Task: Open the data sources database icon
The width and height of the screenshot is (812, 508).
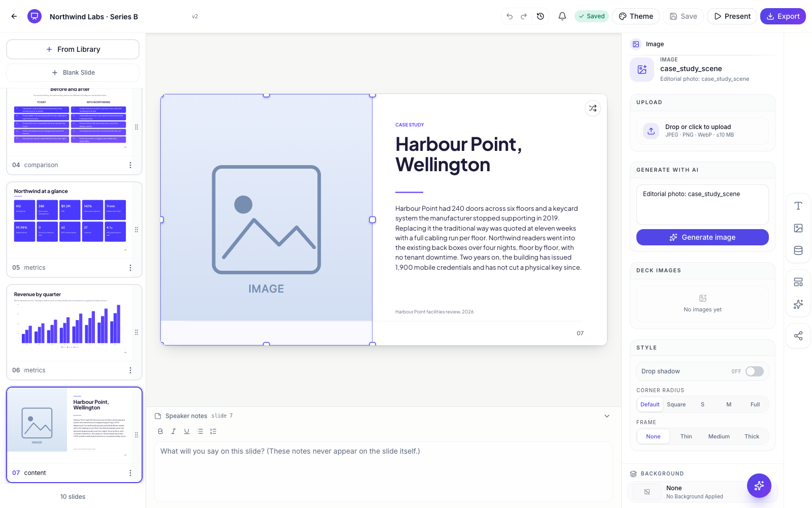Action: (x=798, y=250)
